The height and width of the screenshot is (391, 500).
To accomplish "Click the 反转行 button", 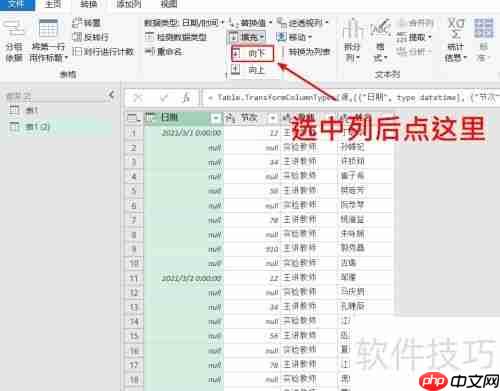I will (91, 37).
